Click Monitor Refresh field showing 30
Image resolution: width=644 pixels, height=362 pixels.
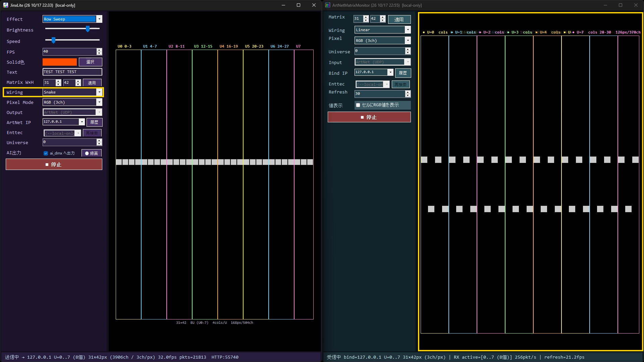[x=380, y=94]
